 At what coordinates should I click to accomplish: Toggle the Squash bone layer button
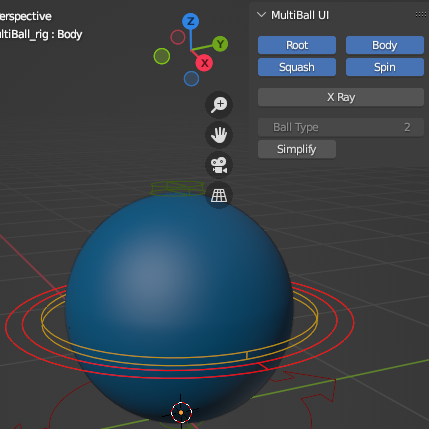point(297,67)
